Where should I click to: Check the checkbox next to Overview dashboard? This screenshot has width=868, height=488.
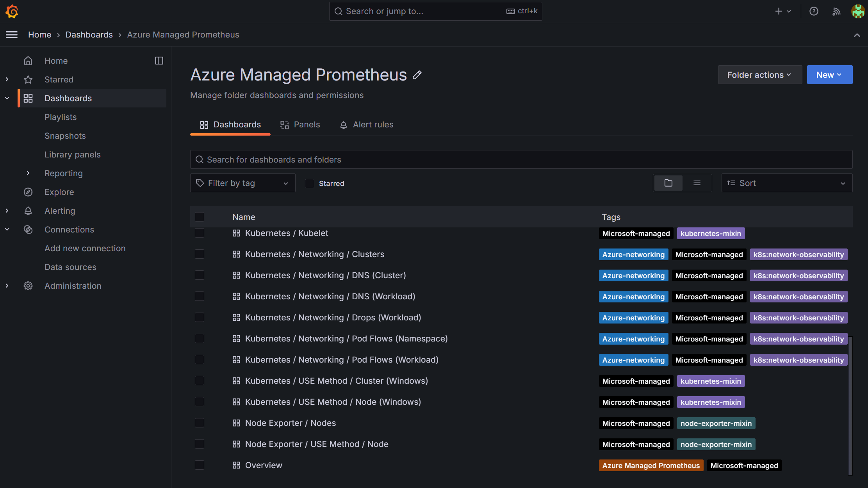pyautogui.click(x=199, y=465)
